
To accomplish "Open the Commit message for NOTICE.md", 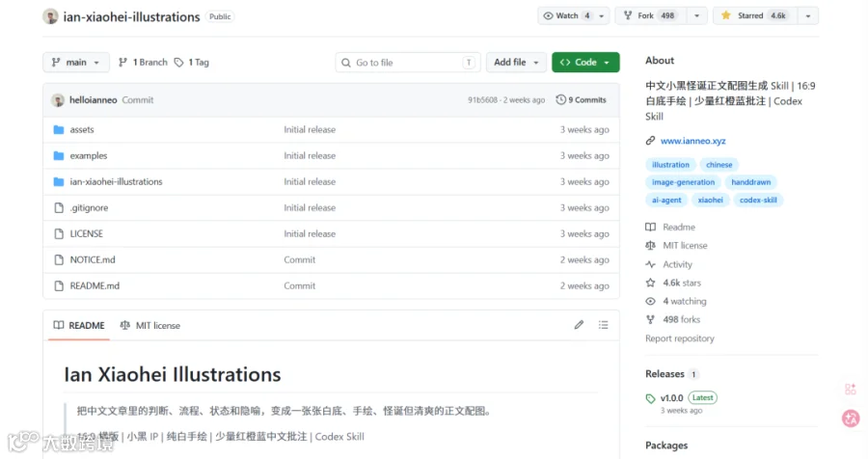I will 300,259.
